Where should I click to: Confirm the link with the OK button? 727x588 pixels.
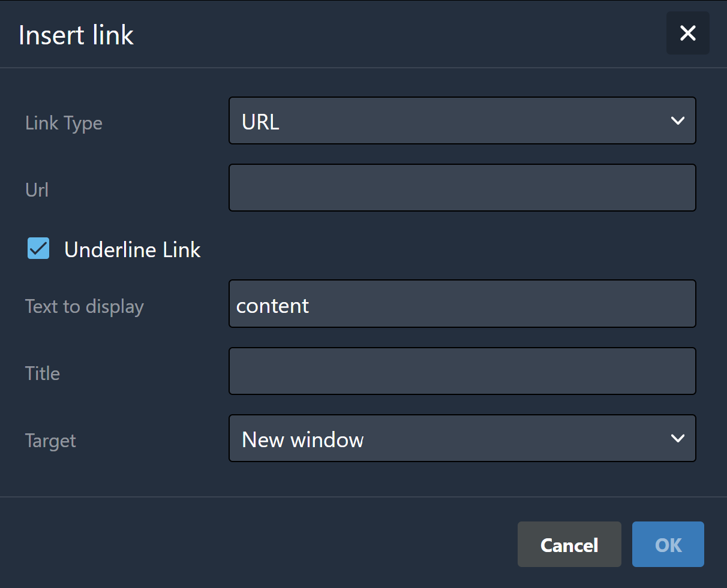pyautogui.click(x=668, y=544)
